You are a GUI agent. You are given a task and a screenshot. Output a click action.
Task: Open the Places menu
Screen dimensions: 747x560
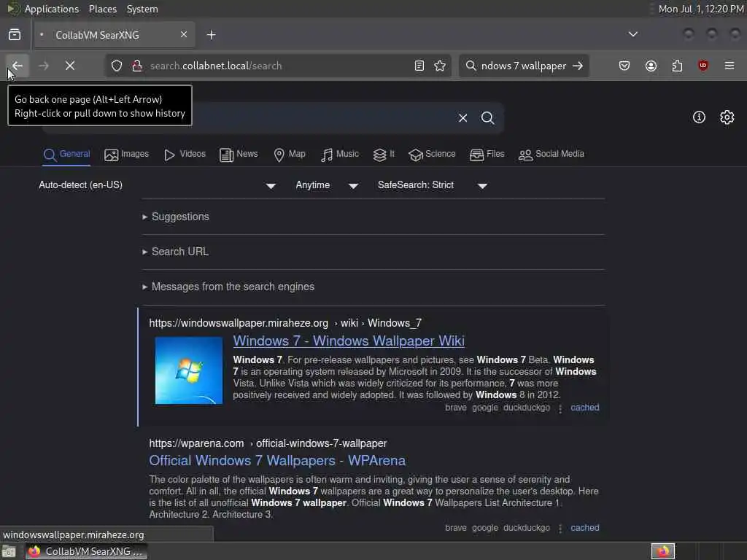point(102,9)
